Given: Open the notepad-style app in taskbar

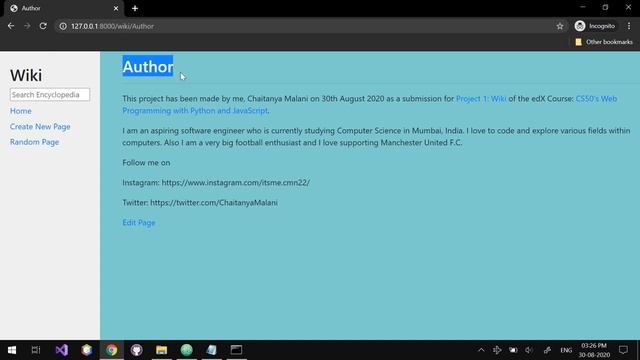Looking at the screenshot, I should click(211, 350).
